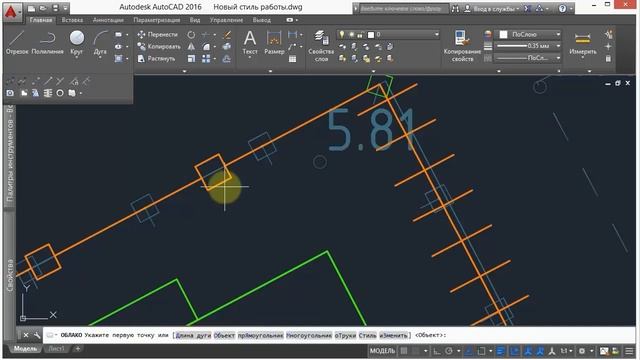Click the mirror tool icon
Screen dimensions: 640x360
tap(191, 47)
